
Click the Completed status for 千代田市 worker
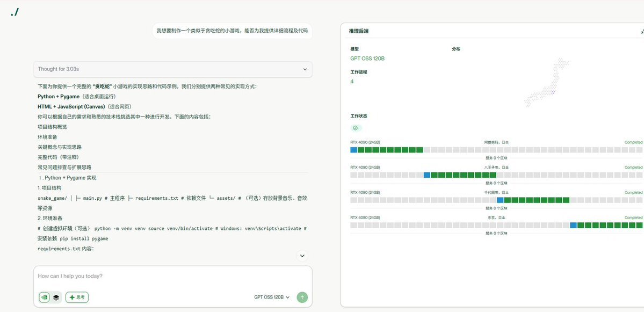(633, 192)
